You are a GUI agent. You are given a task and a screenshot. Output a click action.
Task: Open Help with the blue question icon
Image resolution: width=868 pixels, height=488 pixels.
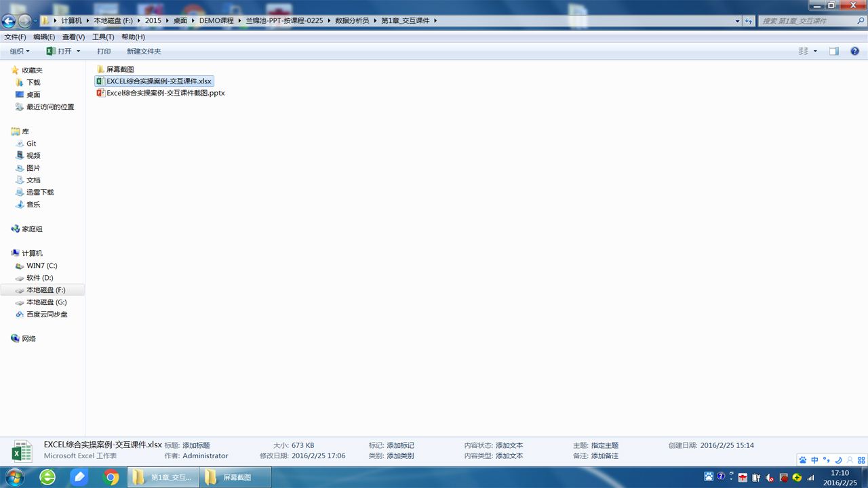854,52
